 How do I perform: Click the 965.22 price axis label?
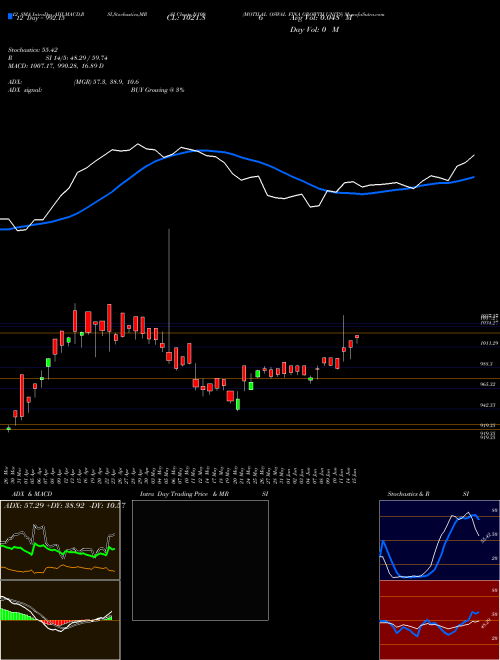pyautogui.click(x=488, y=384)
